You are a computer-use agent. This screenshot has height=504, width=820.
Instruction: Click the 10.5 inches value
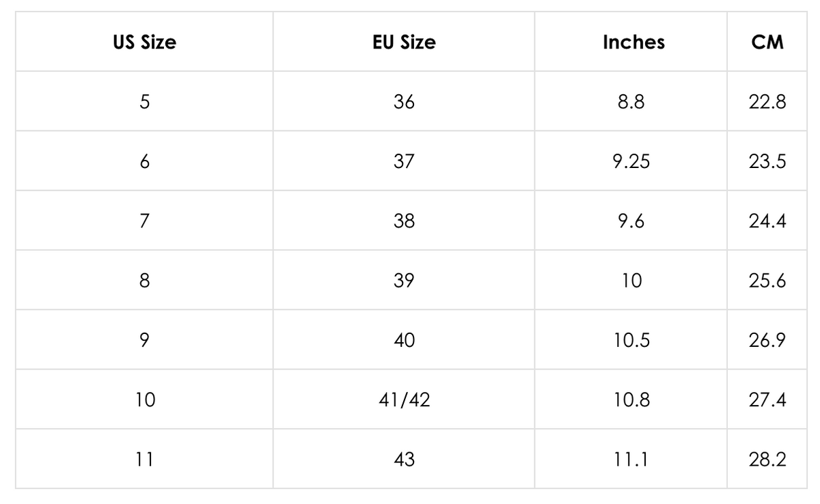point(631,340)
